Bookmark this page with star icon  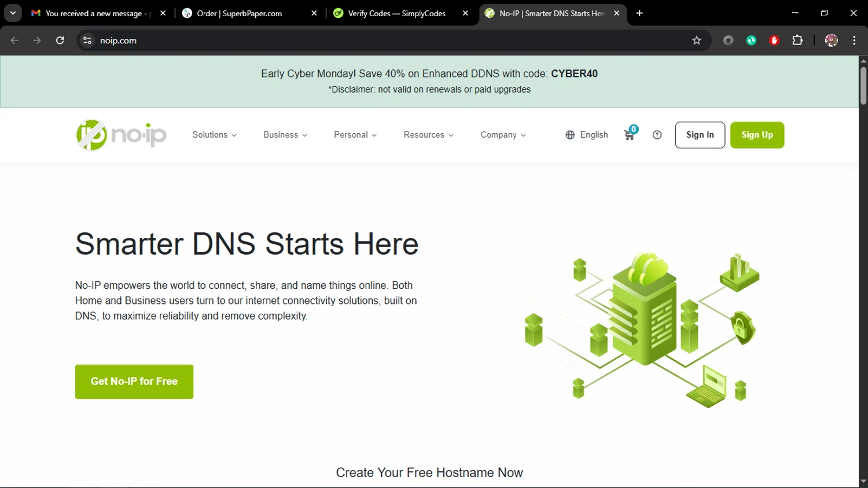point(697,40)
